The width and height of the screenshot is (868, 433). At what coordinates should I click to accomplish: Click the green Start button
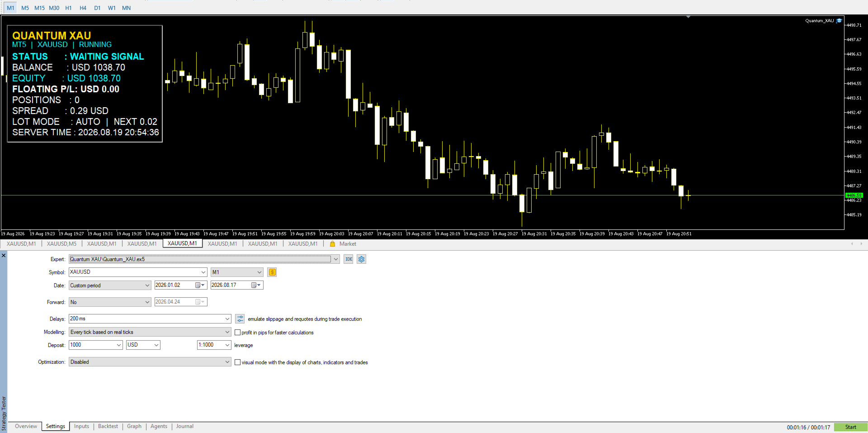(x=850, y=428)
